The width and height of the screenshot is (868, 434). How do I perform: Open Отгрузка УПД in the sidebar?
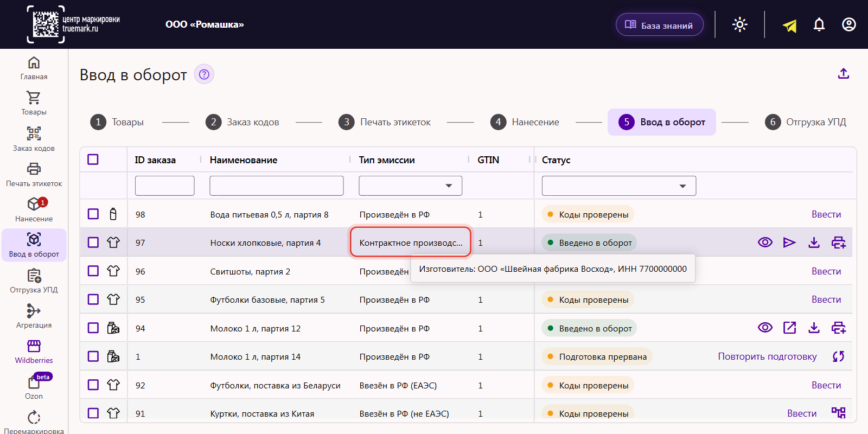click(34, 281)
